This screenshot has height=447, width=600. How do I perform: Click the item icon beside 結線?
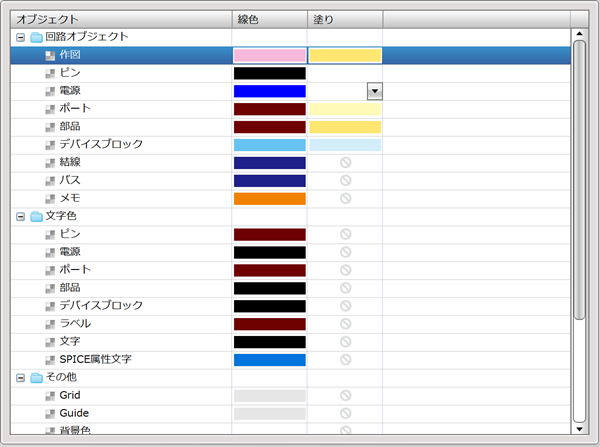tap(50, 163)
